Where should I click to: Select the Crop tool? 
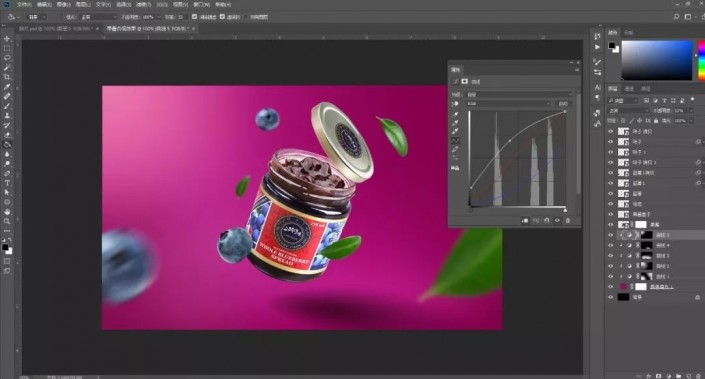click(7, 77)
